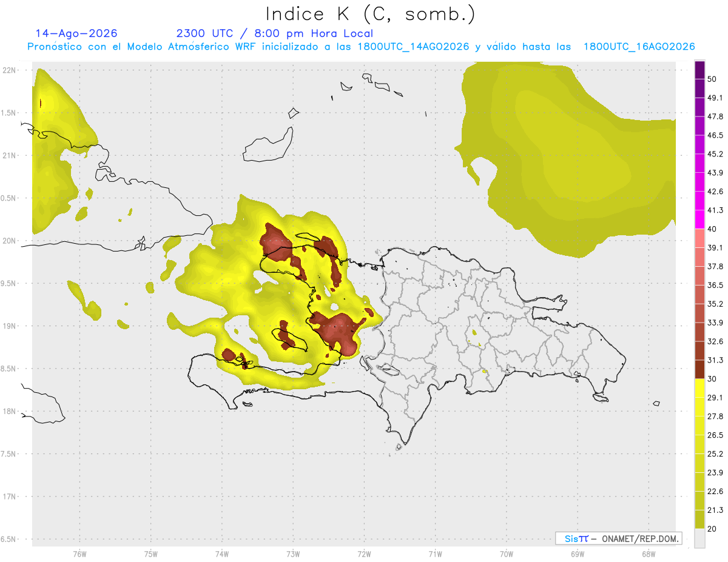Click the legend value '25.2'

[715, 453]
